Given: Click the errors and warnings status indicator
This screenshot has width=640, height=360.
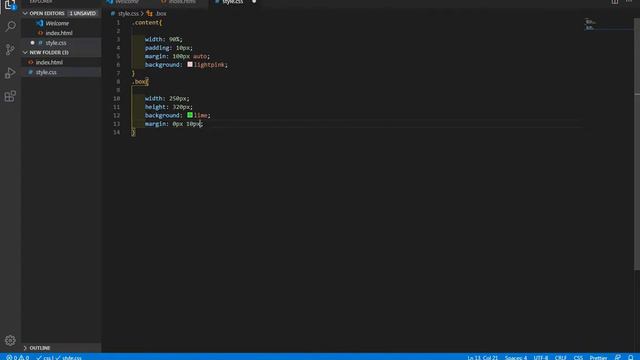Looking at the screenshot, I should pos(18,357).
